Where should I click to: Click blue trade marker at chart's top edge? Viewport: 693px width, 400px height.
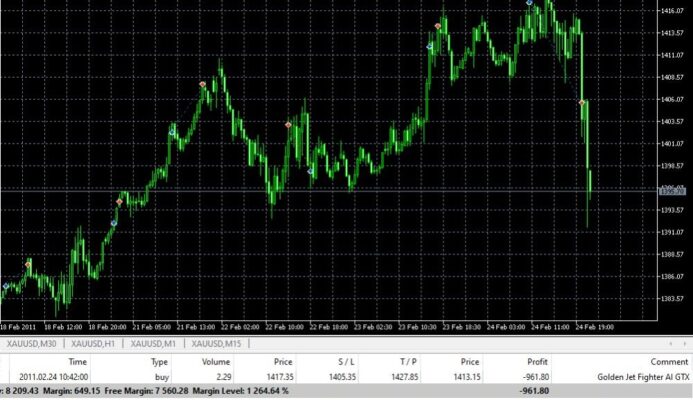[529, 3]
